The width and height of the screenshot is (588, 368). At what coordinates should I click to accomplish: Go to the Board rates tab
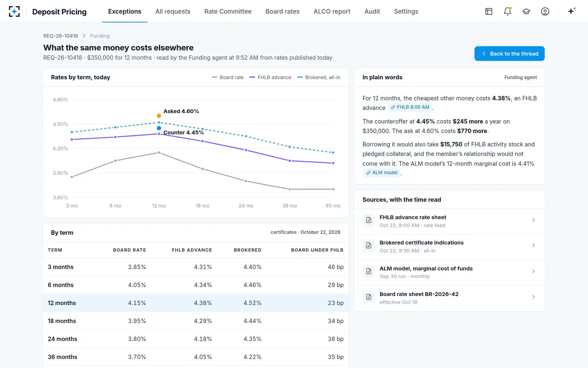point(283,11)
